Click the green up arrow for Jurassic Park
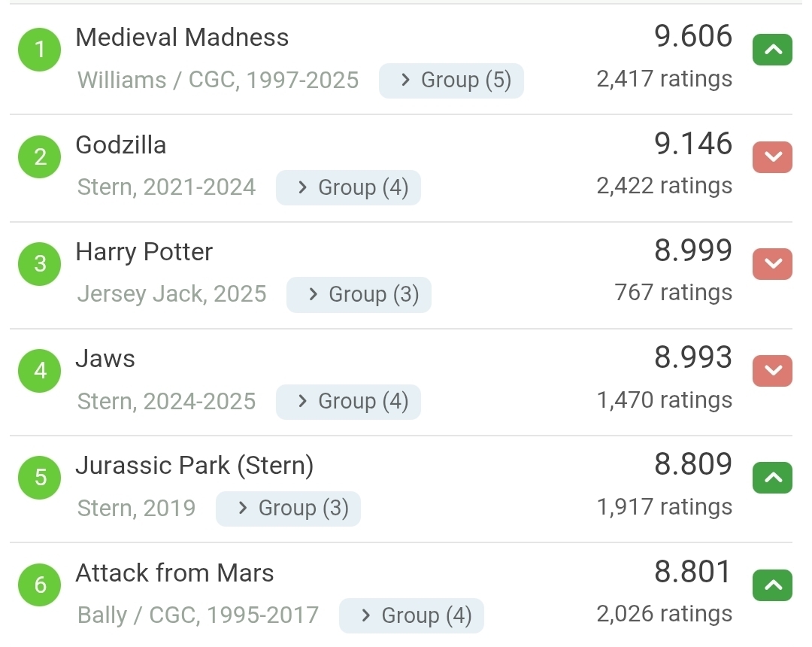Image resolution: width=812 pixels, height=647 pixels. click(772, 478)
